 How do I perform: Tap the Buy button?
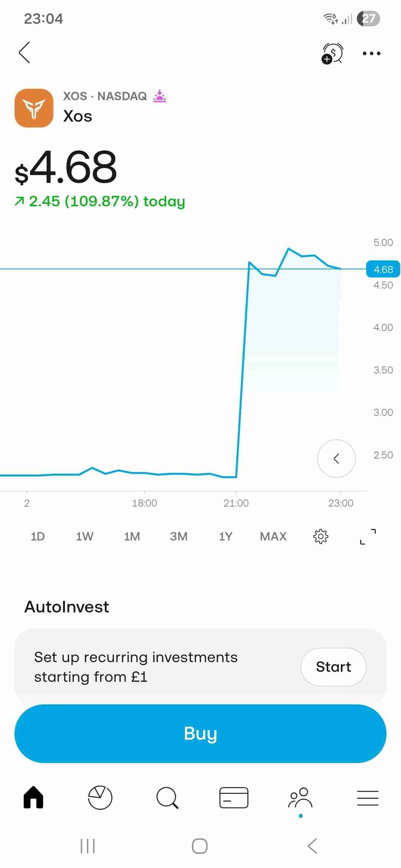[200, 734]
